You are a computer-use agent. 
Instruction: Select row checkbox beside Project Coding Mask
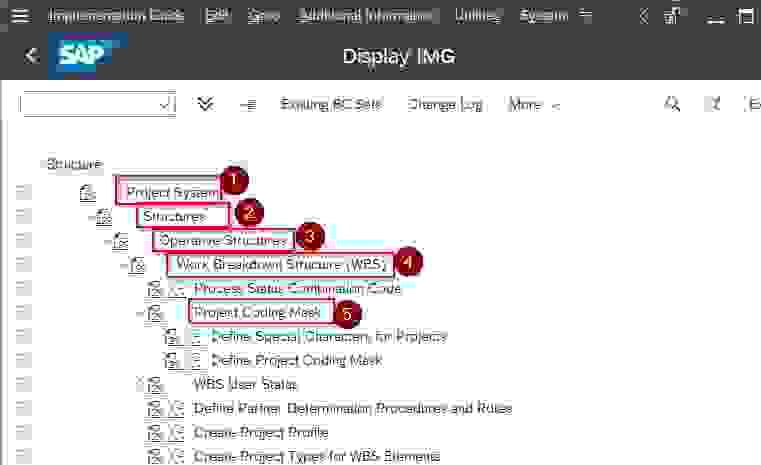[x=23, y=313]
